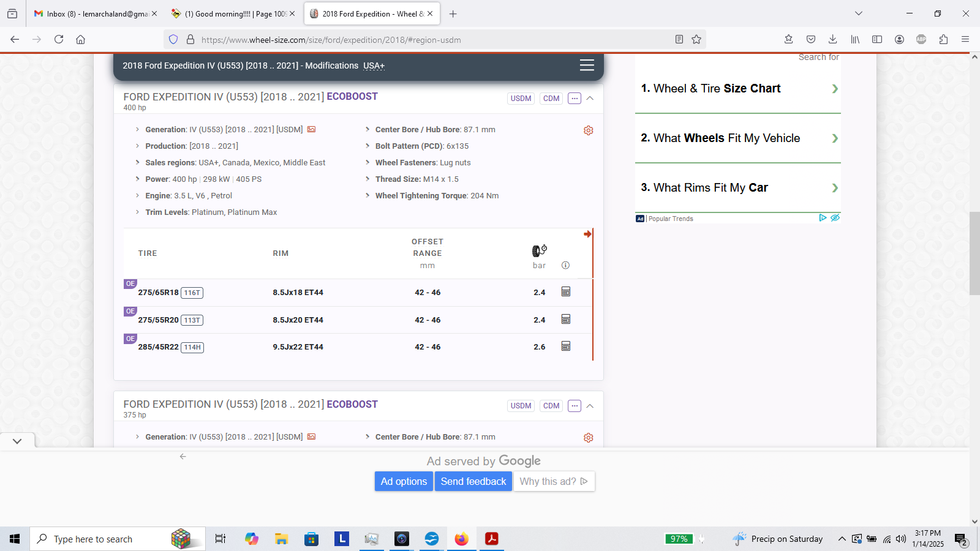Click AdChoices icon in Popular Trends ad
The width and height of the screenshot is (980, 551).
point(823,217)
